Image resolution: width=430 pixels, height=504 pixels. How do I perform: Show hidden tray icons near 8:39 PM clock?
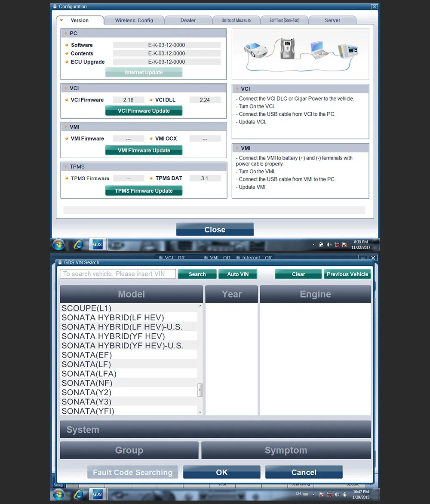click(x=313, y=245)
